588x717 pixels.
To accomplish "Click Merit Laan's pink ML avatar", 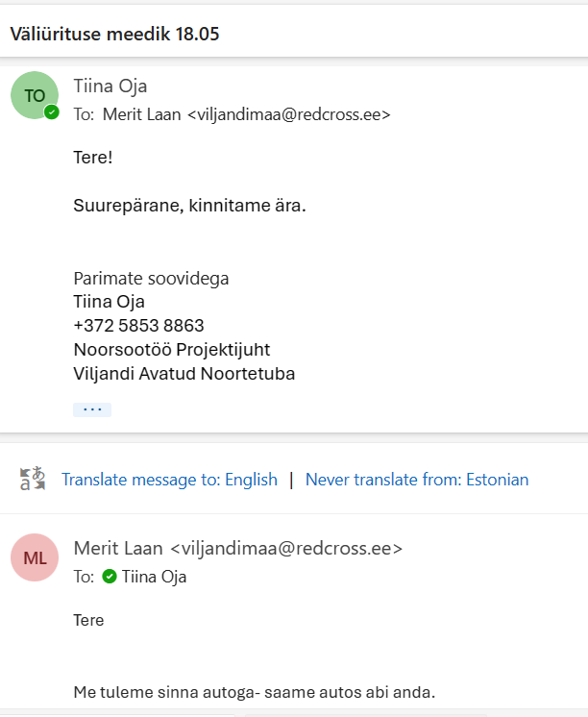I will (35, 557).
